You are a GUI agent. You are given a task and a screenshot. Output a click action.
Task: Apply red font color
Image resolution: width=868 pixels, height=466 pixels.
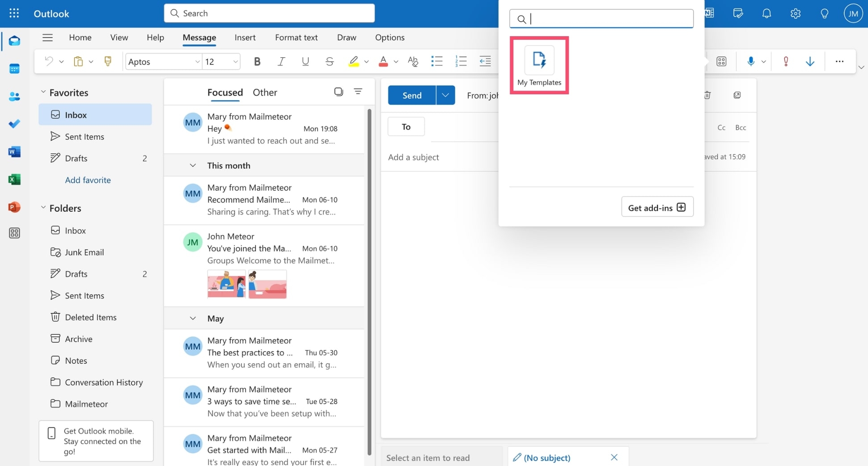[383, 61]
